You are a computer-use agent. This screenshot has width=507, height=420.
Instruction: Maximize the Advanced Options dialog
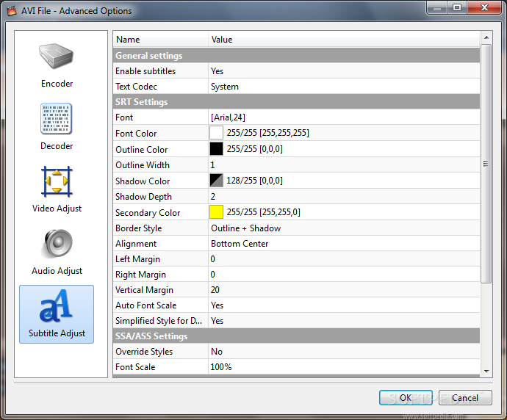tap(457, 7)
